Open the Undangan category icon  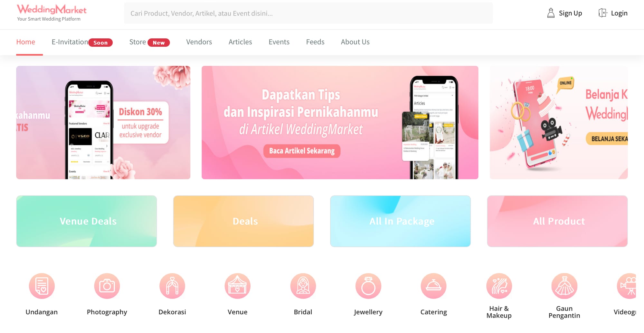pos(42,286)
